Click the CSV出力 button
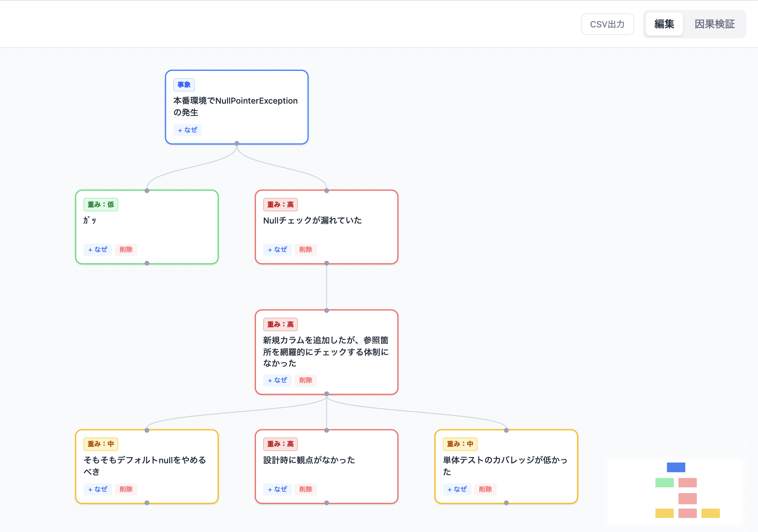Image resolution: width=758 pixels, height=532 pixels. [607, 24]
